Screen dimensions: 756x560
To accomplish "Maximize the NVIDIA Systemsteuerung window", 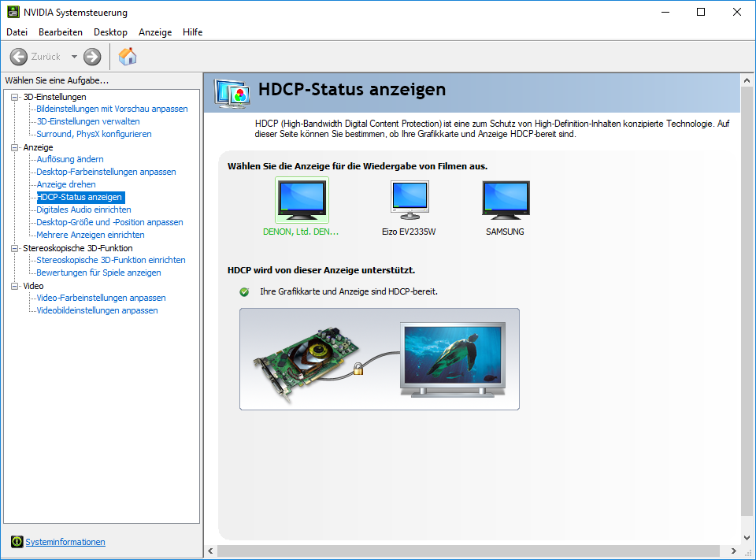I will coord(701,12).
